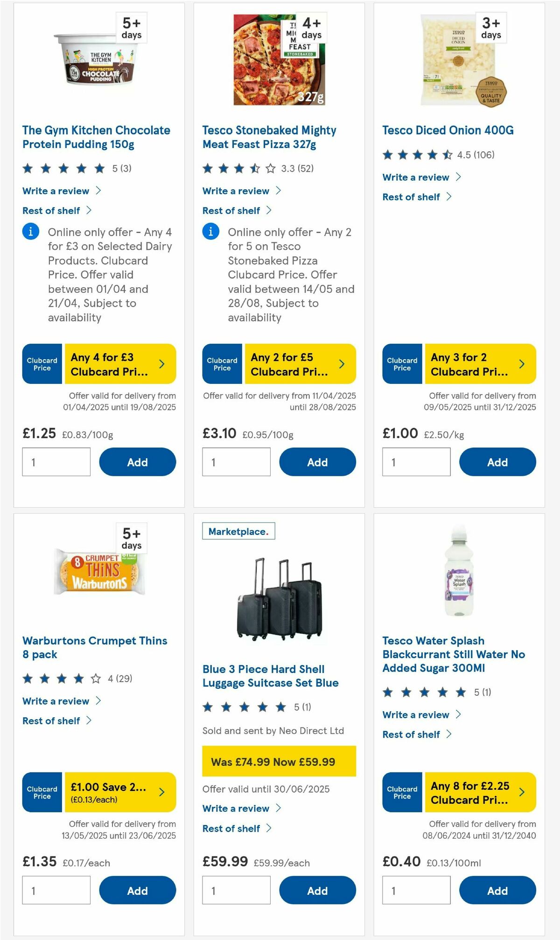This screenshot has height=940, width=560.
Task: Click the Clubcard Price badge on Water Splash
Action: 401,792
